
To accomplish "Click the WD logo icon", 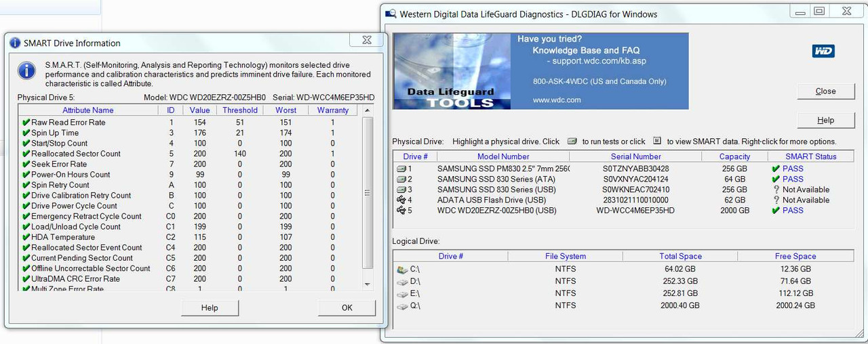I will coord(823,51).
